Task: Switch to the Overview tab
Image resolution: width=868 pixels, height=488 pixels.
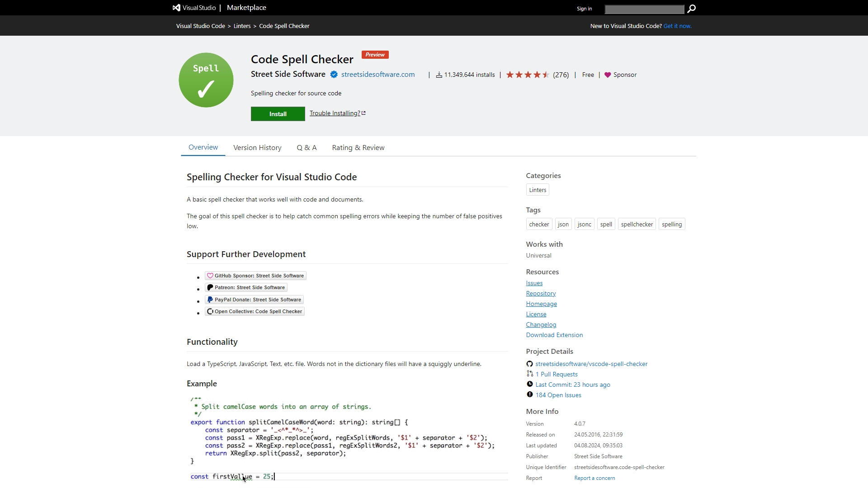Action: (x=203, y=147)
